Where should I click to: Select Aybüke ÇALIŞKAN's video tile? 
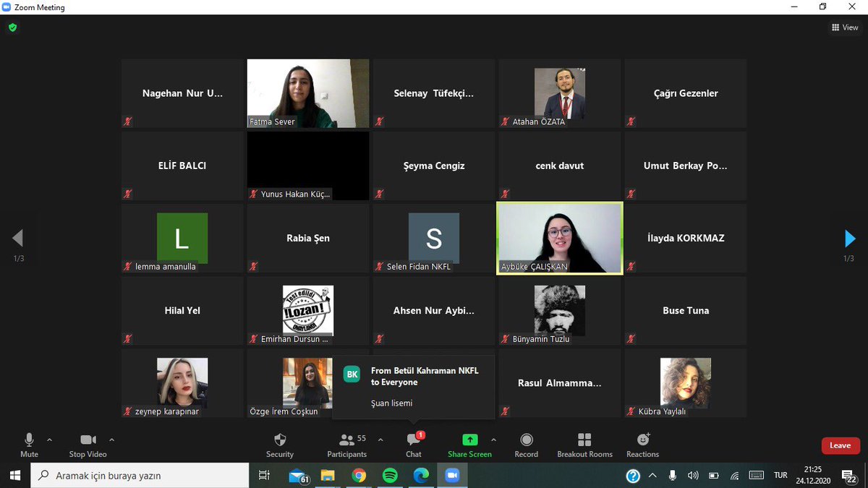pyautogui.click(x=560, y=238)
